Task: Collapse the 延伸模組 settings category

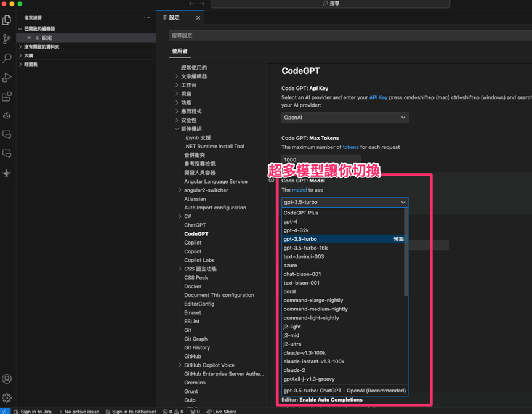Action: 191,129
